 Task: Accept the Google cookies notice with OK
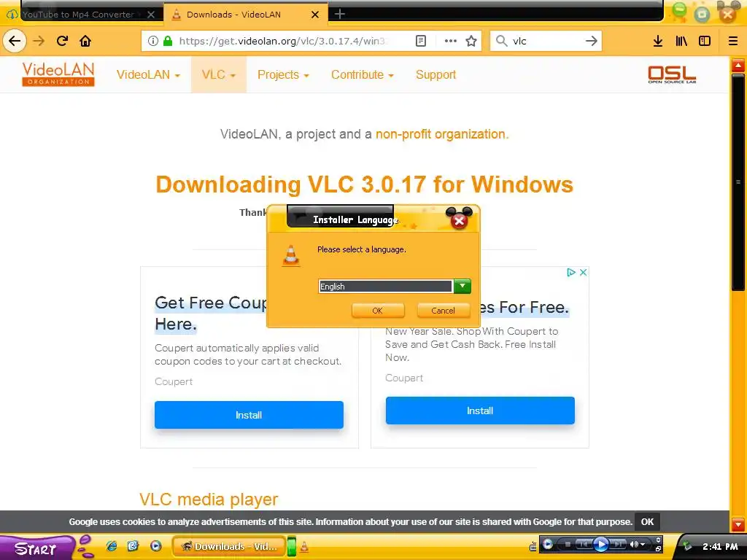[648, 522]
